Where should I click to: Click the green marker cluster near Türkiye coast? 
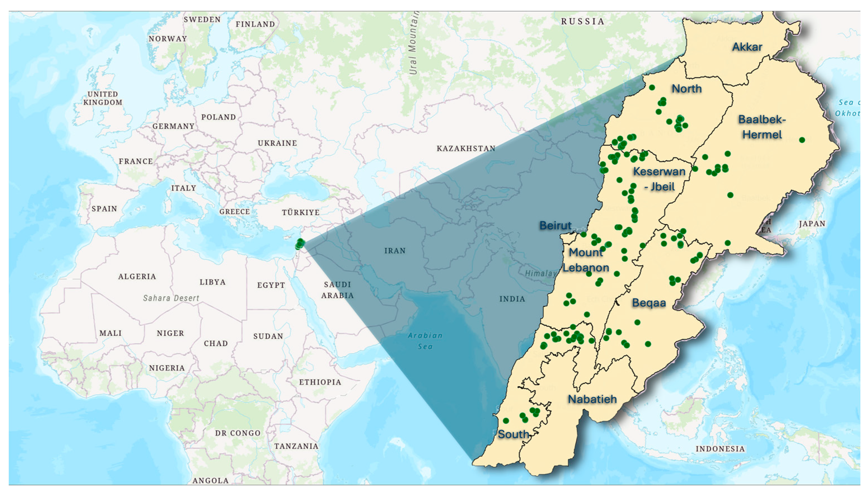pos(300,244)
